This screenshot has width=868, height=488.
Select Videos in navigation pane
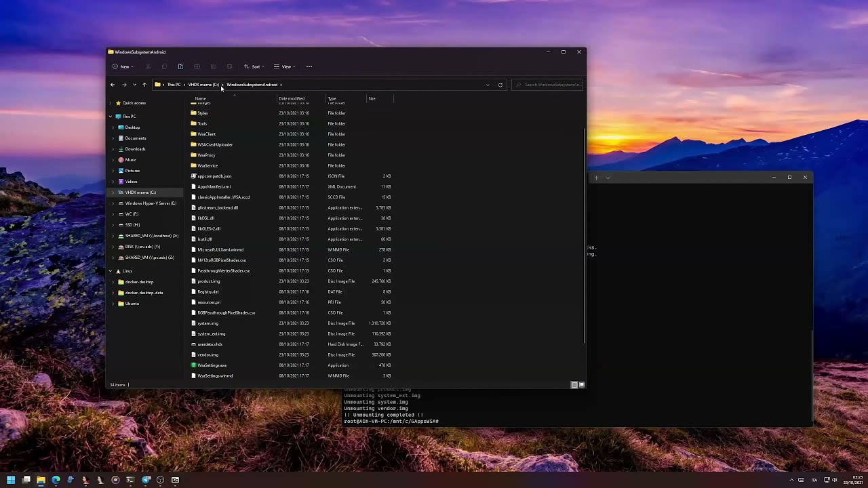click(x=131, y=182)
